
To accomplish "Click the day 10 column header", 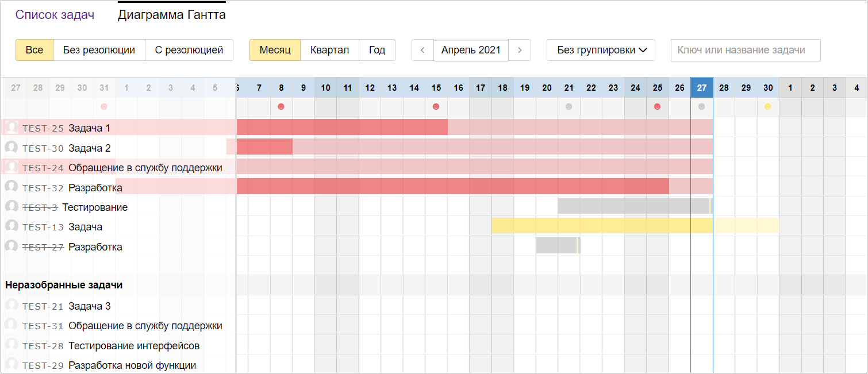I will coord(326,88).
